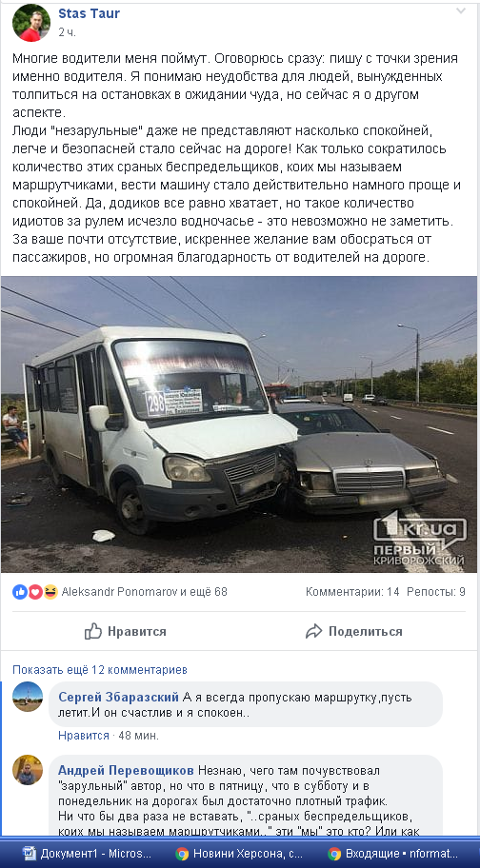
Task: Like the post with Нравится button
Action: (125, 631)
